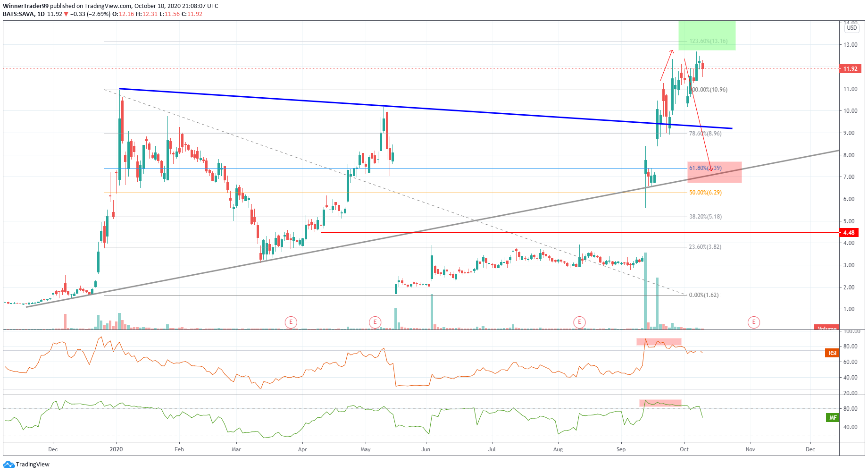Click the earnings marker in November

point(754,322)
